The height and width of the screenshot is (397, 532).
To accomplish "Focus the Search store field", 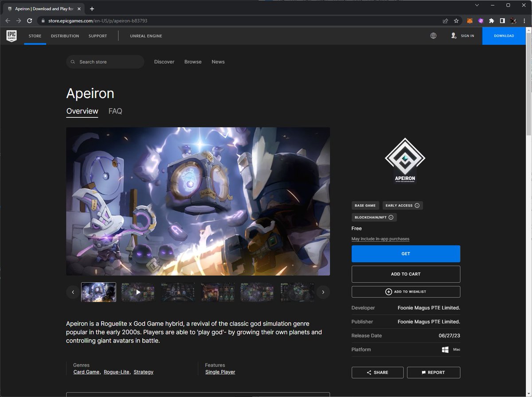I will point(105,62).
